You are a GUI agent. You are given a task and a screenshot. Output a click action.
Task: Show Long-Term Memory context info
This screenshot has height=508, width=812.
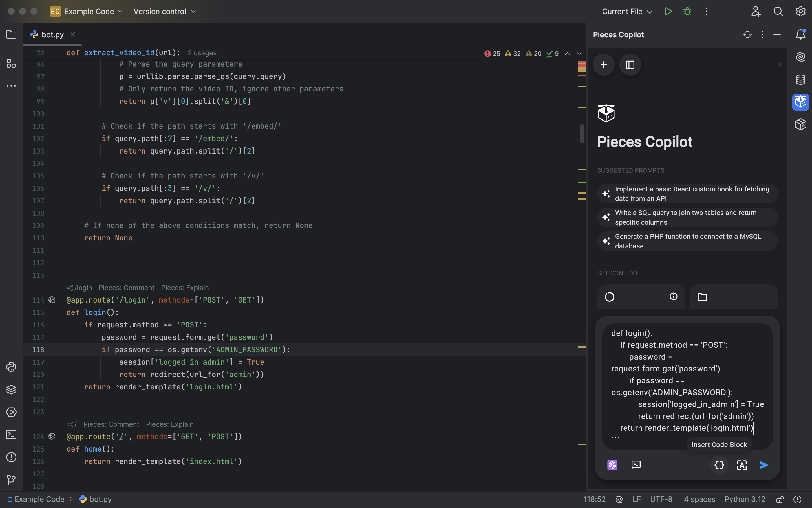[x=673, y=296]
